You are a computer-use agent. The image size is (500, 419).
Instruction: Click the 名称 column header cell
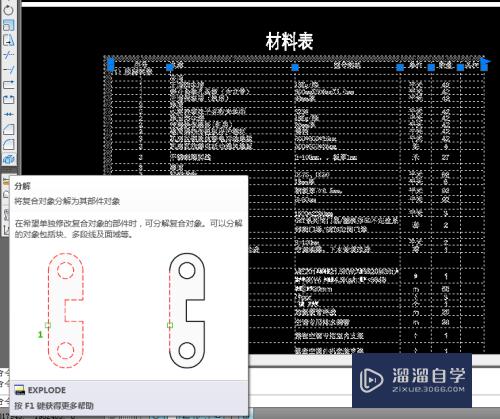(177, 64)
